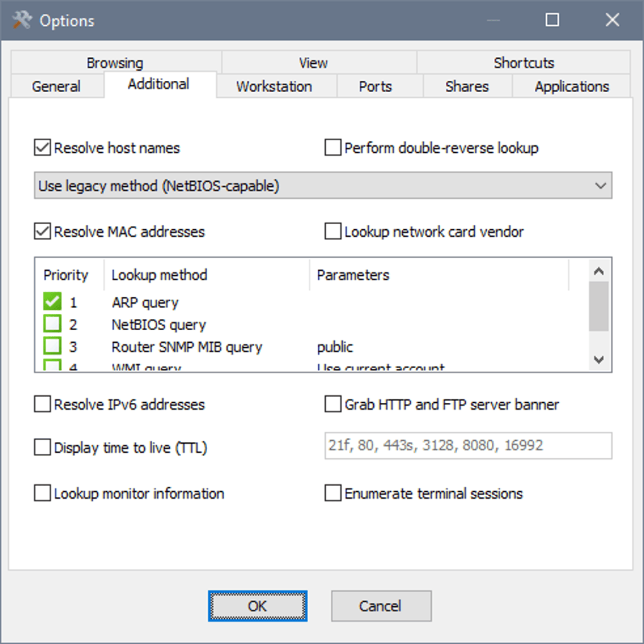This screenshot has width=644, height=644.
Task: Enable Perform double-reverse lookup
Action: pos(333,148)
